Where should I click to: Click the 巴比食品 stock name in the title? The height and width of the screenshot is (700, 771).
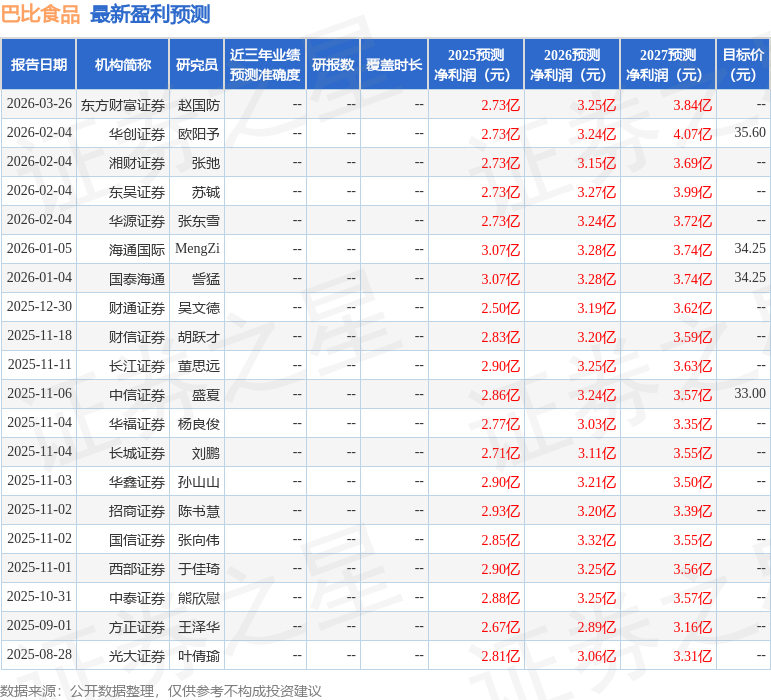[x=40, y=14]
